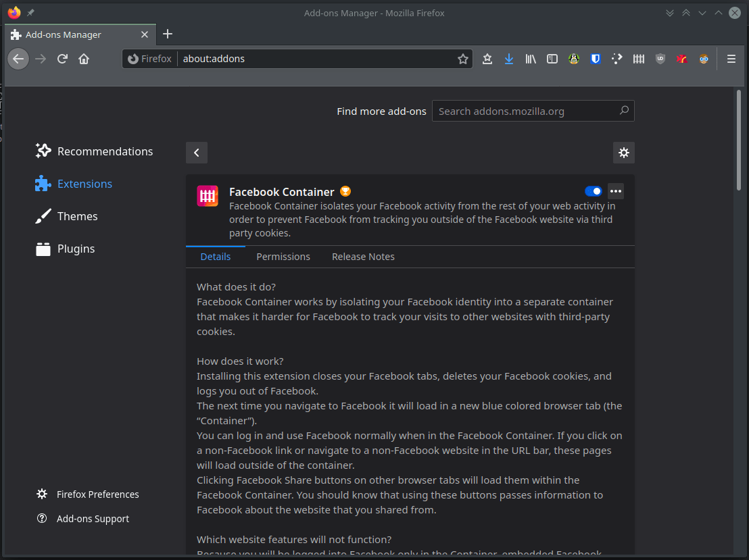Screen dimensions: 749x560
Task: Click 'Which website features will not function?' text
Action: point(294,540)
